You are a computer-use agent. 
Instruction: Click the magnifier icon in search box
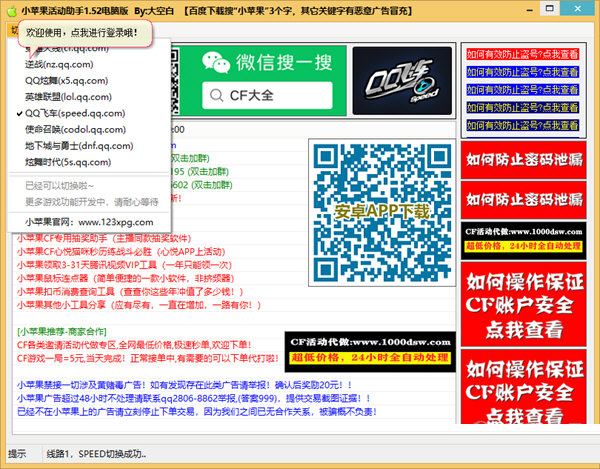coord(216,95)
